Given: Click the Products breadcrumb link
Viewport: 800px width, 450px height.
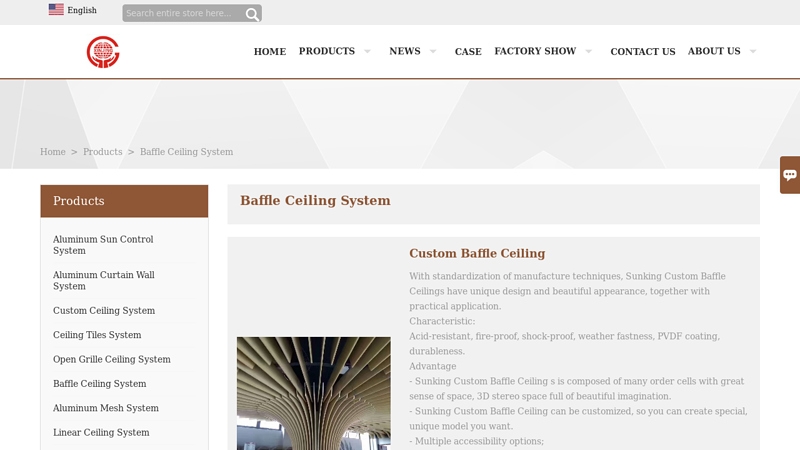Looking at the screenshot, I should tap(103, 152).
